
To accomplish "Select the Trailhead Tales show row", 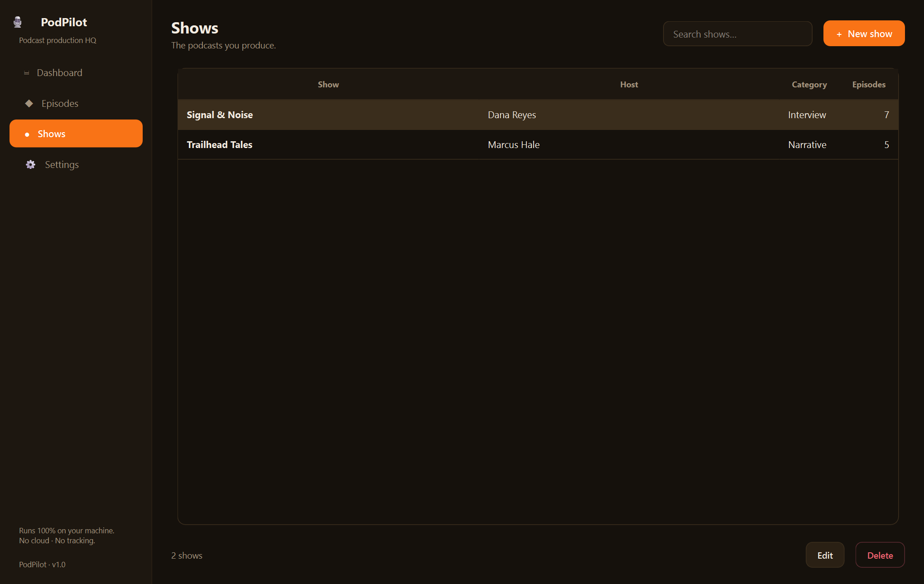I will (538, 145).
